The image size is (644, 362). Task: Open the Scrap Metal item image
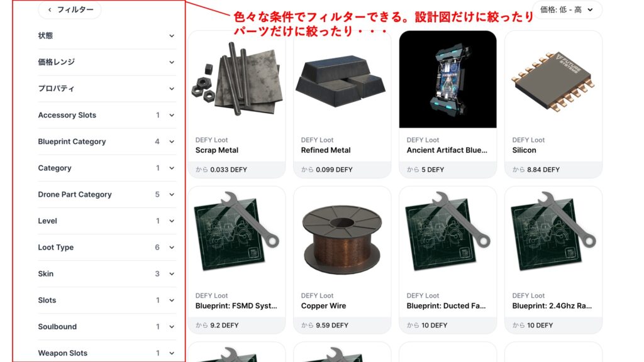point(237,79)
